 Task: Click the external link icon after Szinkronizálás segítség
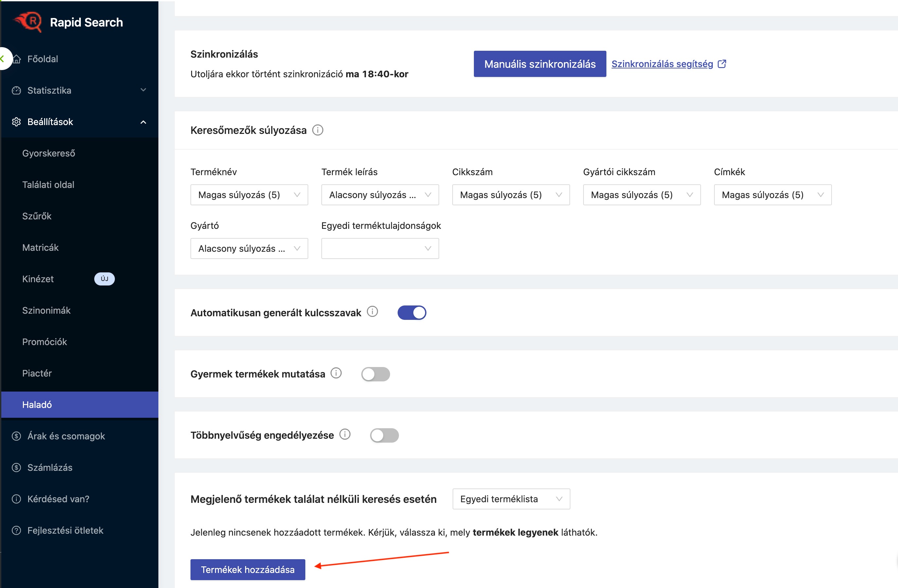point(722,64)
